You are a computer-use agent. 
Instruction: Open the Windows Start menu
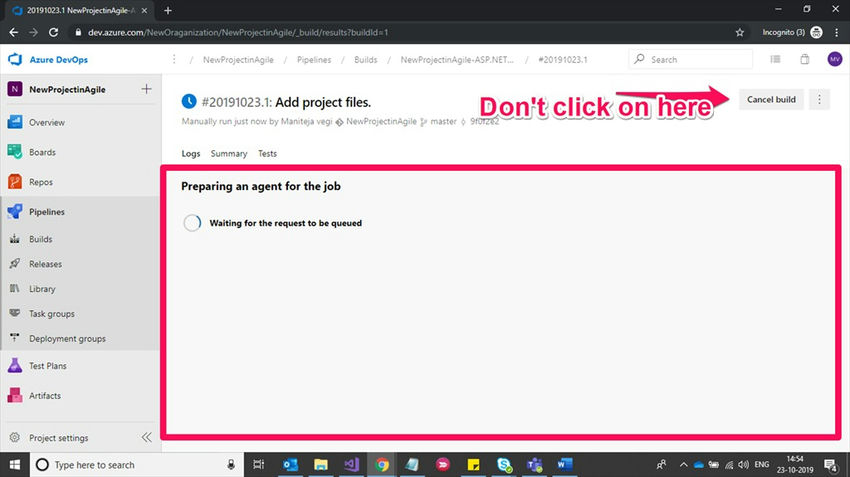(x=15, y=465)
